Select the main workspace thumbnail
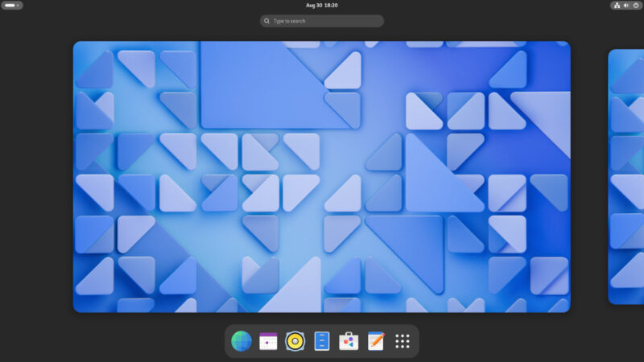This screenshot has height=362, width=644. [x=321, y=176]
